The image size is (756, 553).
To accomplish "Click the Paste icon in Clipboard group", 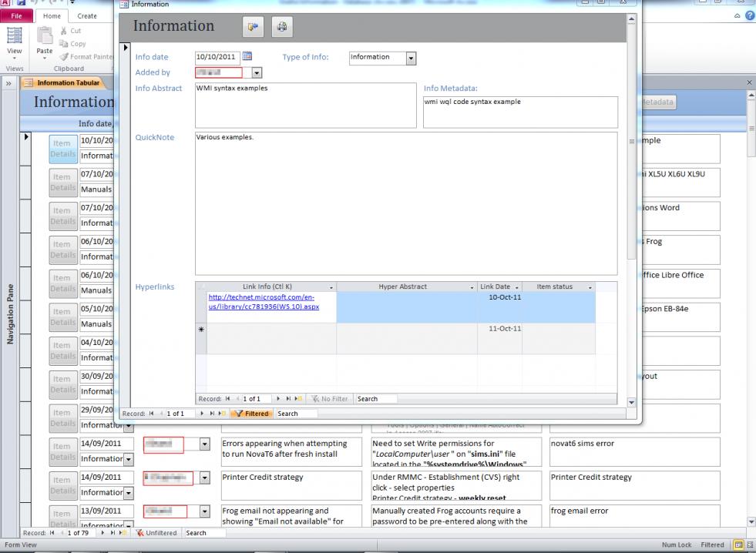I will (45, 36).
